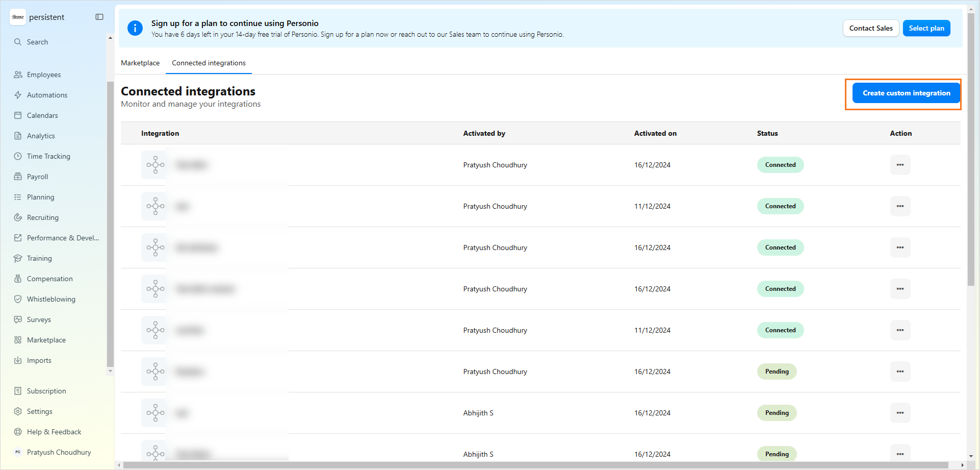Open actions menu for first Pending row
Image resolution: width=980 pixels, height=470 pixels.
point(900,372)
